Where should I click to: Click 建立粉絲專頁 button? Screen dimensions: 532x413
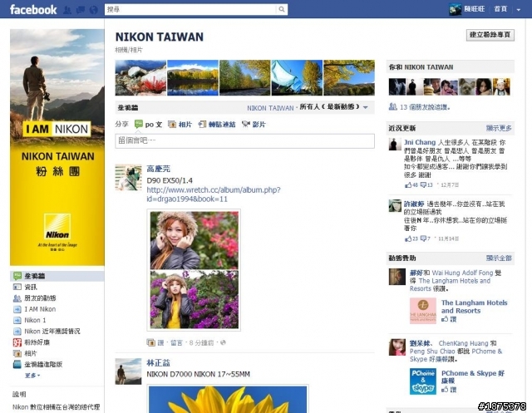[490, 35]
